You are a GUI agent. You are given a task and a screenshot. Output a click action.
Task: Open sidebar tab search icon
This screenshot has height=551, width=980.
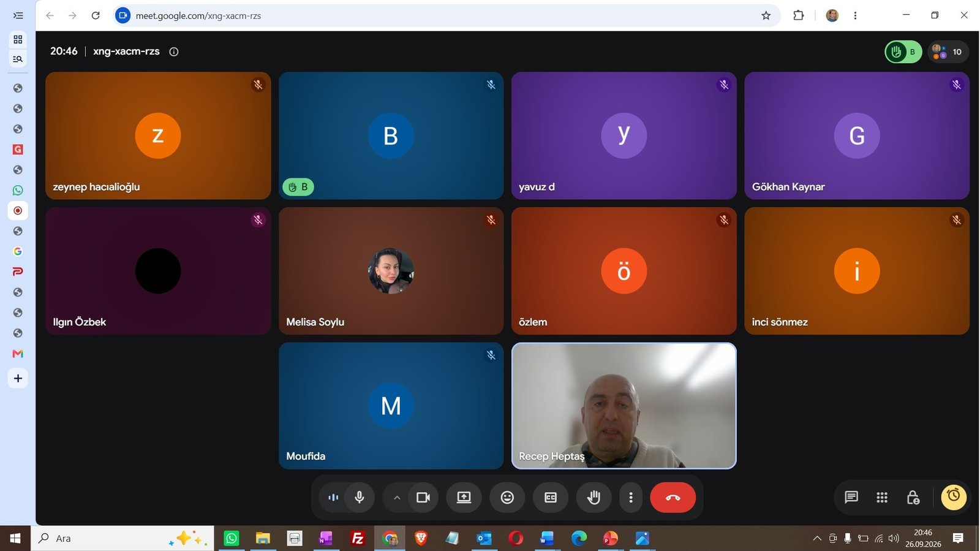coord(18,59)
